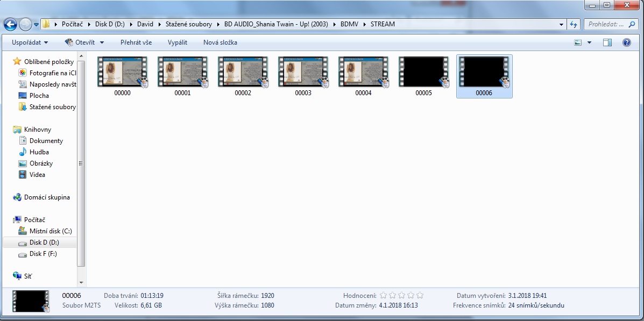
Task: Create folder with Nová složka
Action: 220,42
